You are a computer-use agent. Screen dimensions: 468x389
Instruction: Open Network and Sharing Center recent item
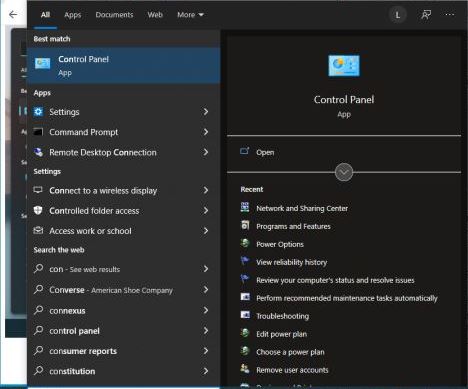[302, 208]
